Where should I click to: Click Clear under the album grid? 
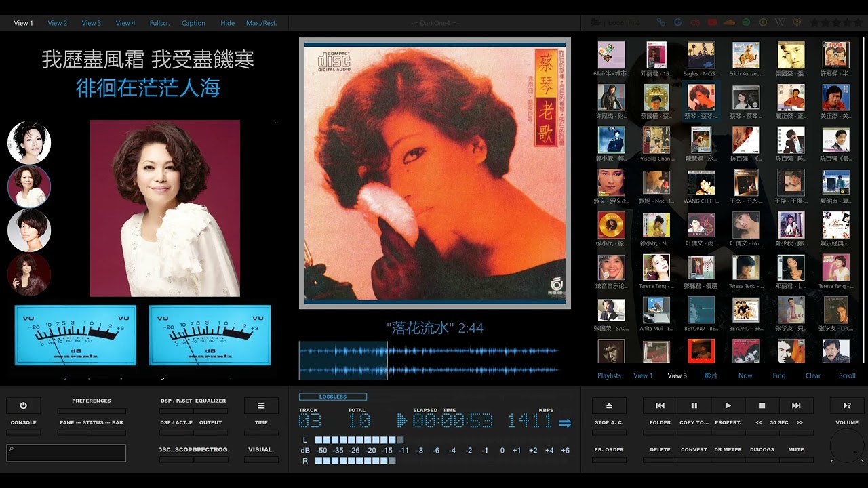pyautogui.click(x=813, y=375)
